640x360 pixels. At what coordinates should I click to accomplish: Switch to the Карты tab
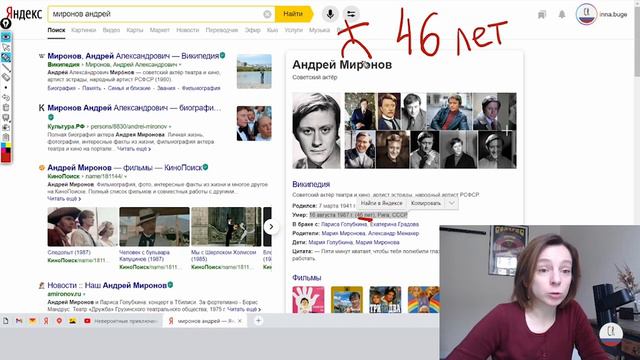click(x=135, y=30)
